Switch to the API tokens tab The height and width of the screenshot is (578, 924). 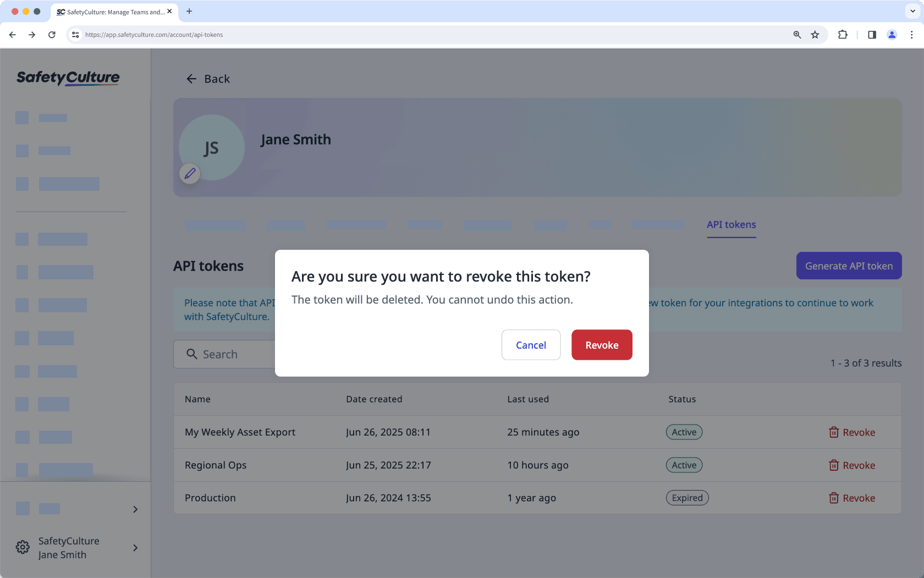[731, 224]
